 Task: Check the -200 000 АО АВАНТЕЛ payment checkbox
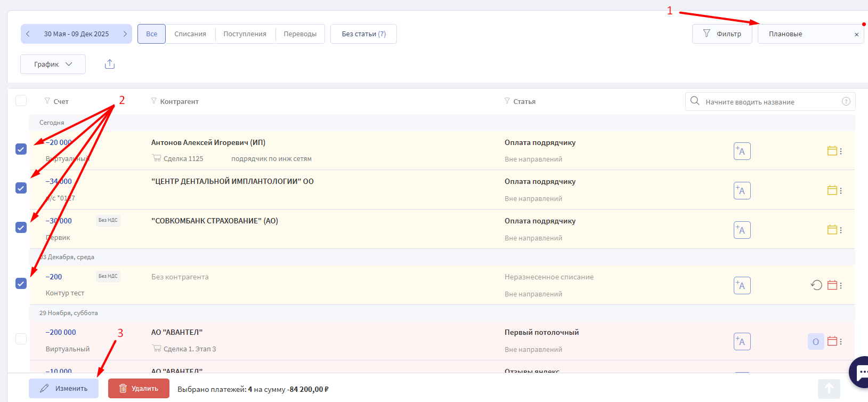click(x=21, y=339)
